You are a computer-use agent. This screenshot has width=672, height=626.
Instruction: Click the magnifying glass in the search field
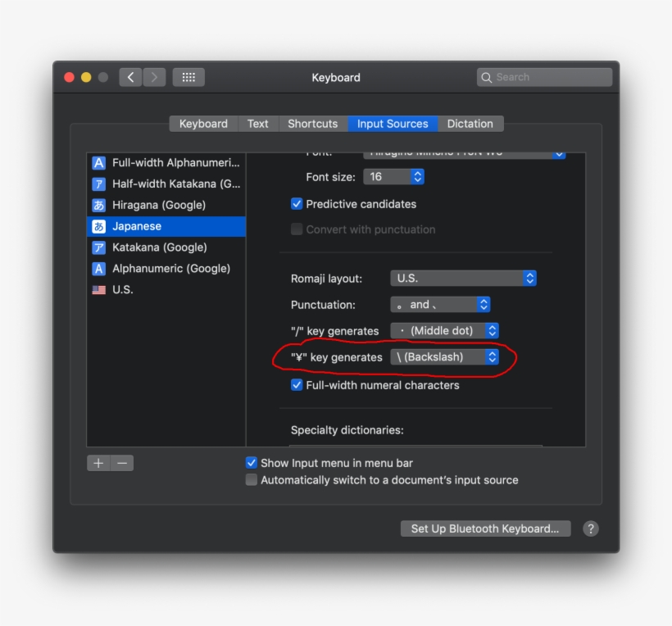[x=487, y=77]
